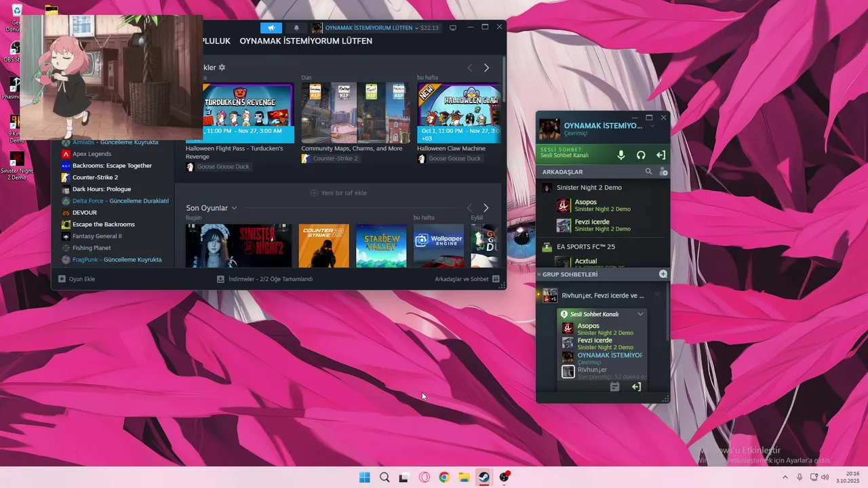Select FragPunk in library list
Viewport: 868px width, 488px height.
[115, 260]
